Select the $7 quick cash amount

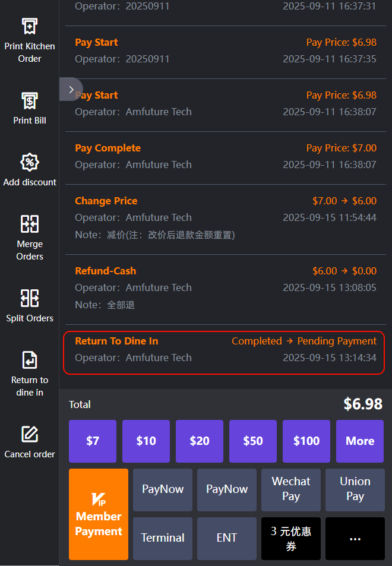[93, 441]
